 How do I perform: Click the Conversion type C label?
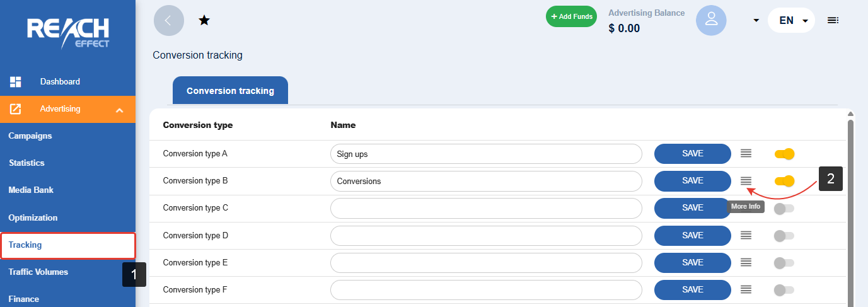click(x=195, y=208)
